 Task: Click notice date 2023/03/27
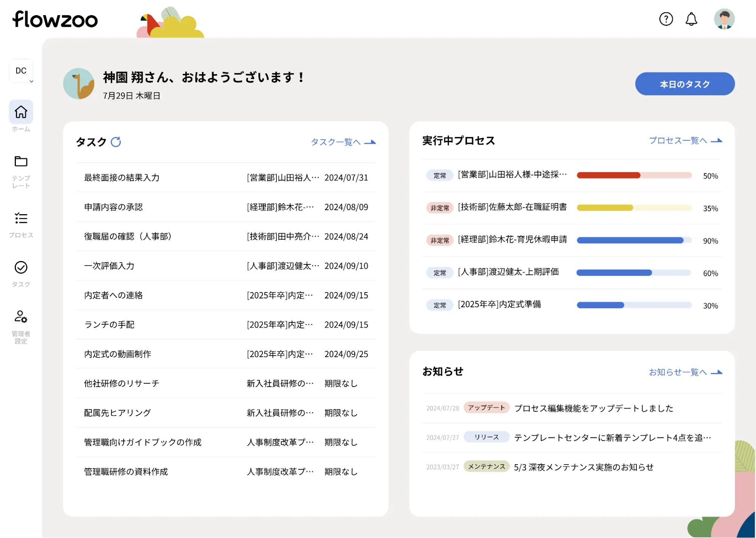click(x=442, y=467)
